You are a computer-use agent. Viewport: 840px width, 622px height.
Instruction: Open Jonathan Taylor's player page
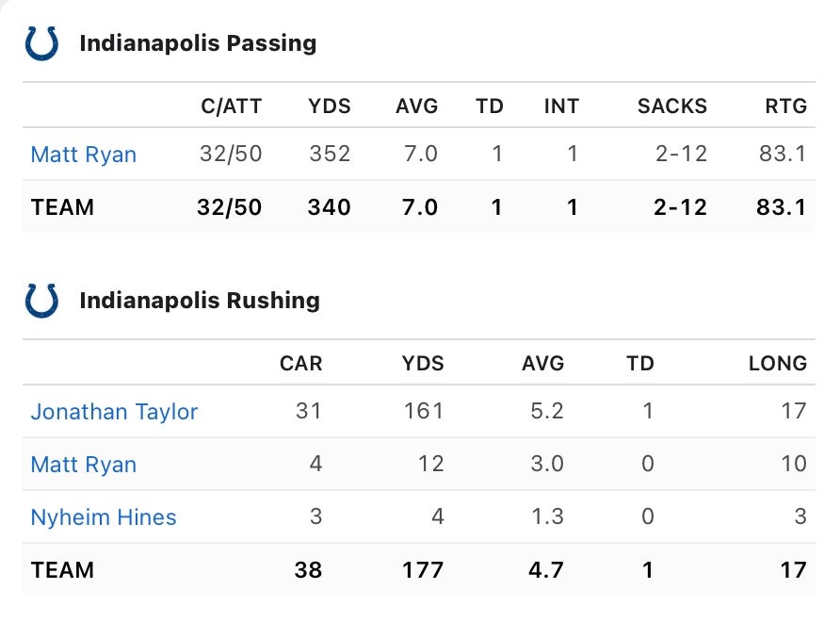coord(114,412)
